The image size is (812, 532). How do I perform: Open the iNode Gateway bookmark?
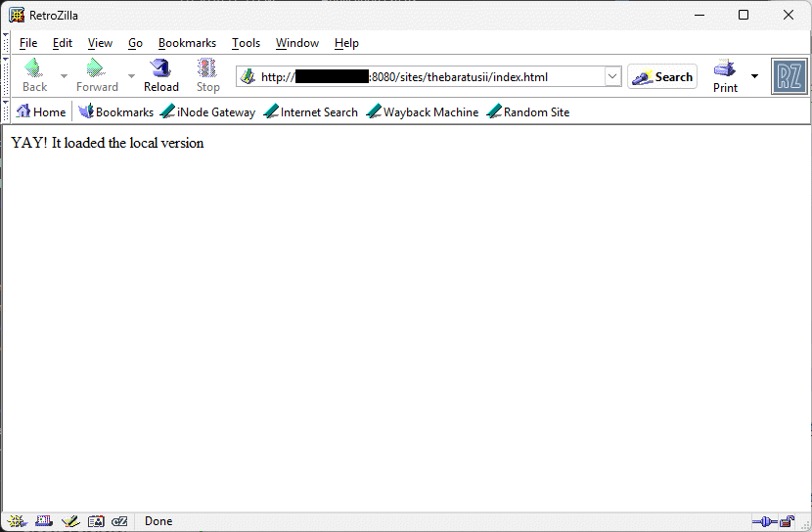pyautogui.click(x=207, y=111)
